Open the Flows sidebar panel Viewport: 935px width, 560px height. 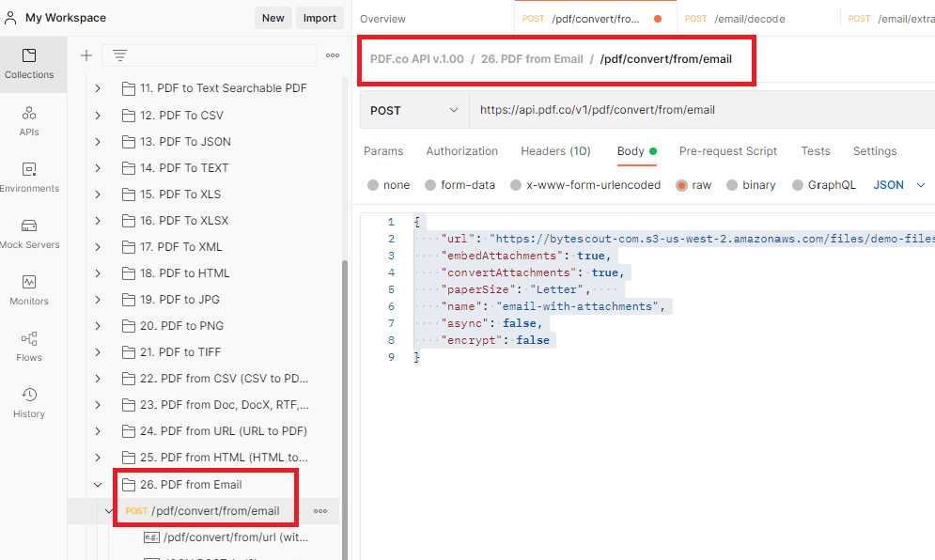29,346
